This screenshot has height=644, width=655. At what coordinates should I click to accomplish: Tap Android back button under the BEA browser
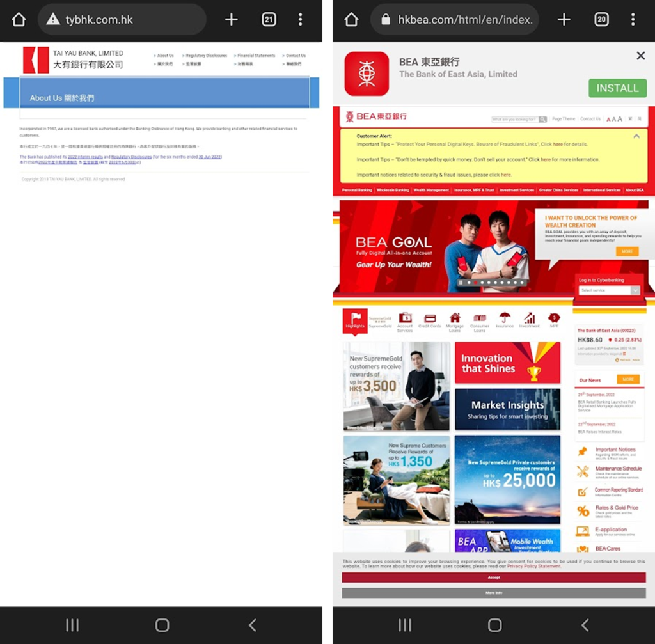tap(585, 625)
